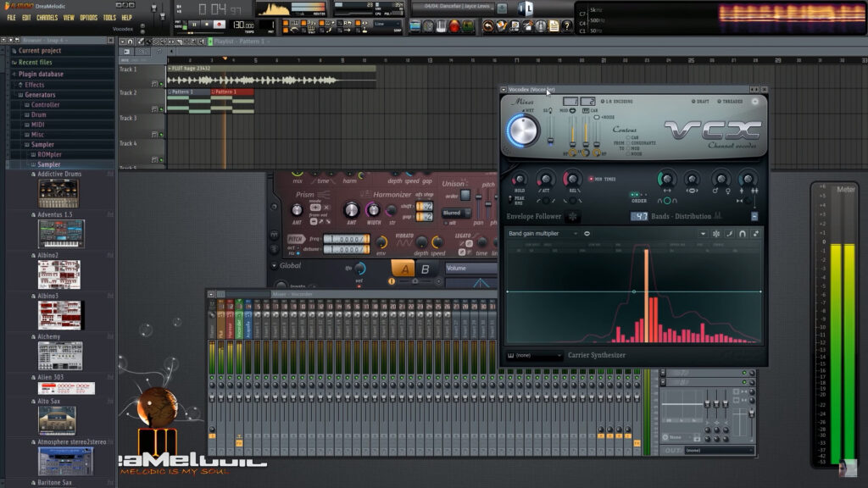Click the magnet arch icon above band graph
This screenshot has height=488, width=868.
743,234
